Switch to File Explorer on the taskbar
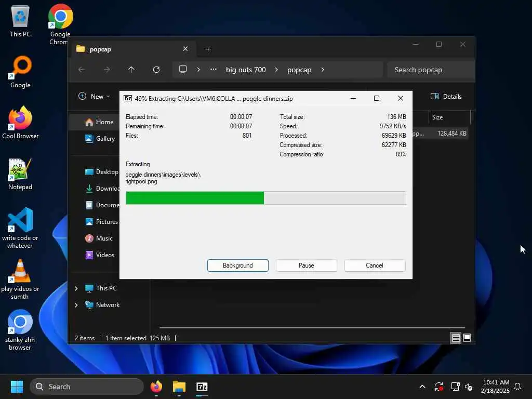 click(x=179, y=387)
